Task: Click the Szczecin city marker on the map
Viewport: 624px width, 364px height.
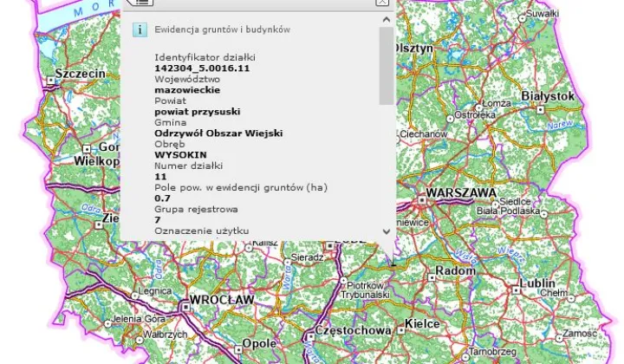Action: click(x=51, y=81)
